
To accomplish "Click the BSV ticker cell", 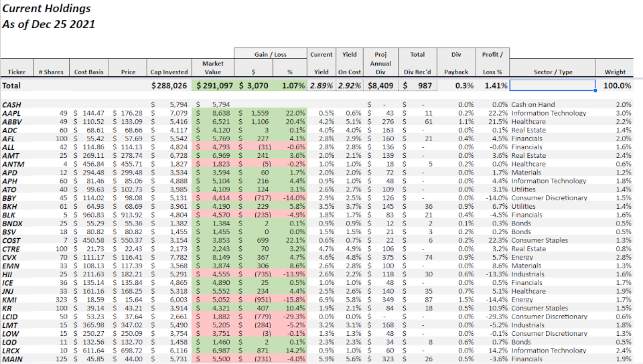I will coord(9,232).
